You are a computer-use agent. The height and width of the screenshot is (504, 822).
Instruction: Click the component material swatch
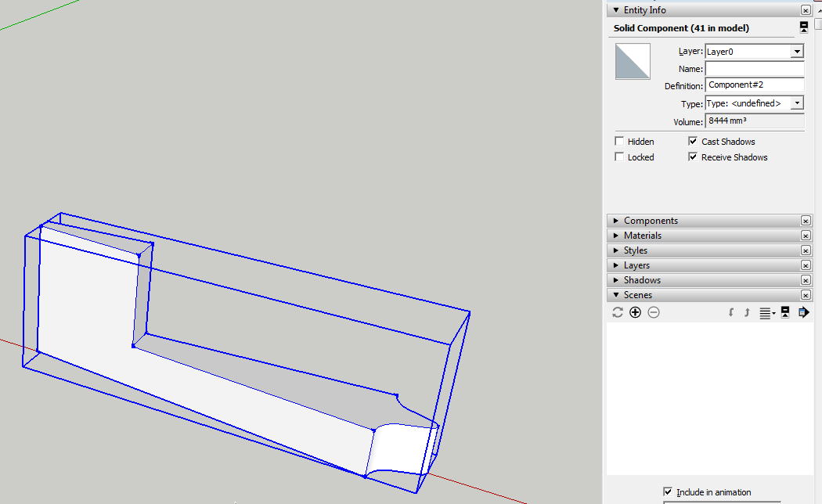coord(633,62)
